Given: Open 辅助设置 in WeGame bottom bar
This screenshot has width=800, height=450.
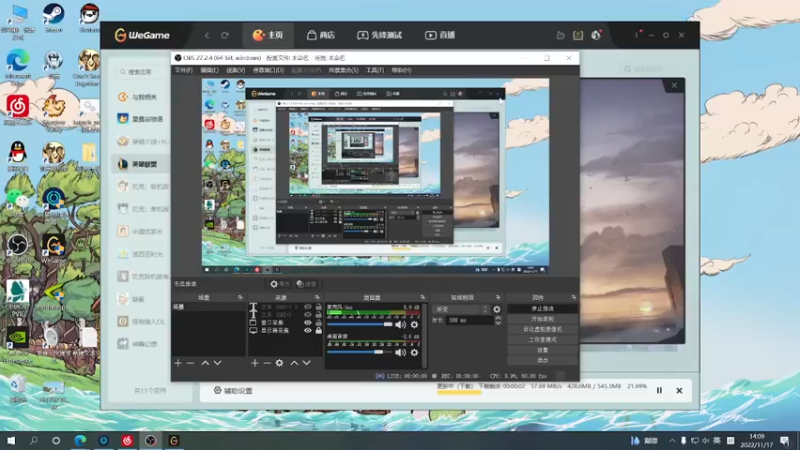Looking at the screenshot, I should 233,390.
